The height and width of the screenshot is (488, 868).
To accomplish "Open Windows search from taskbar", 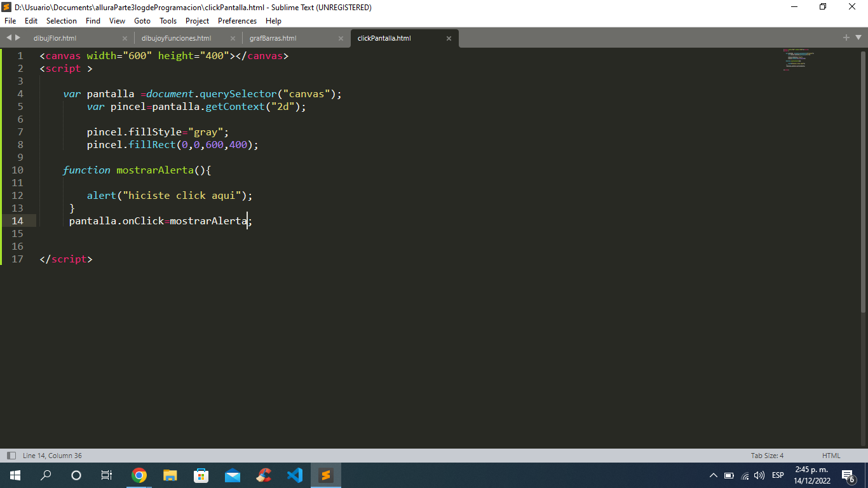I will (x=46, y=475).
